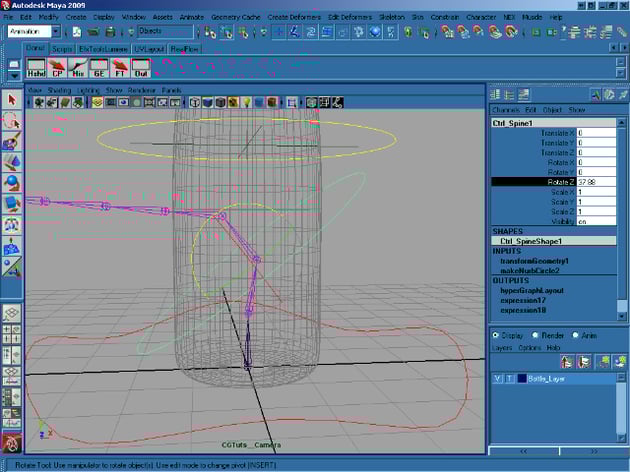Select the Display radio button
Viewport: 630px width, 472px height.
click(x=497, y=335)
